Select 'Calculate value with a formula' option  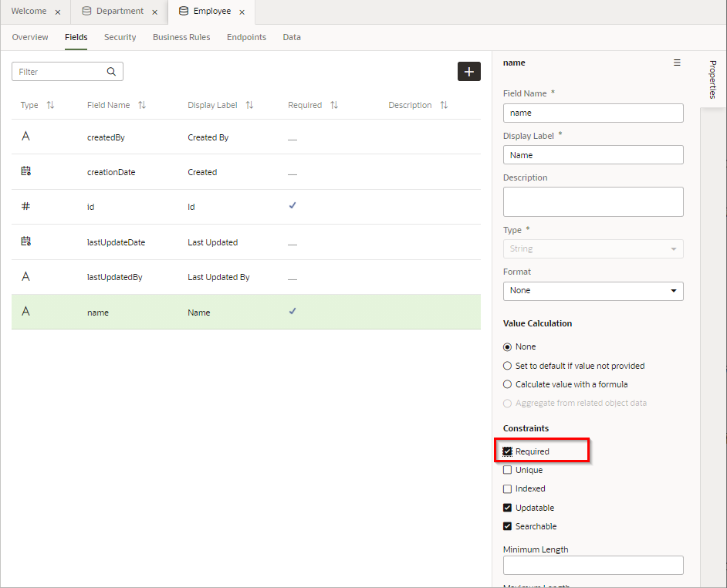(508, 384)
